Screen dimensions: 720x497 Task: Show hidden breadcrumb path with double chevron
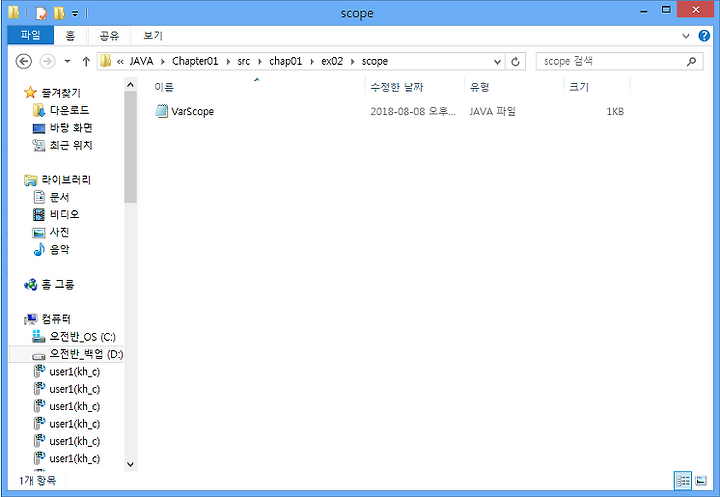pyautogui.click(x=120, y=62)
